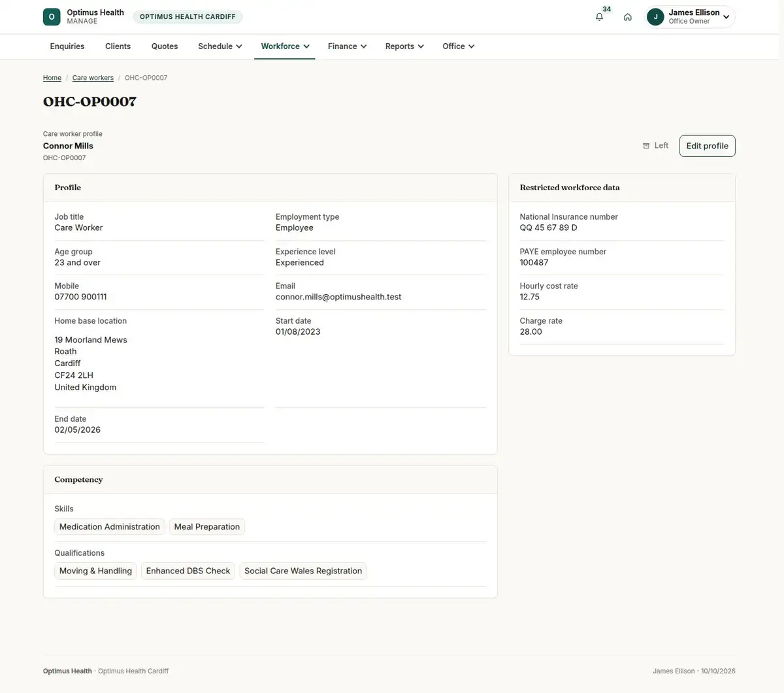Open the notifications bell icon

click(599, 17)
